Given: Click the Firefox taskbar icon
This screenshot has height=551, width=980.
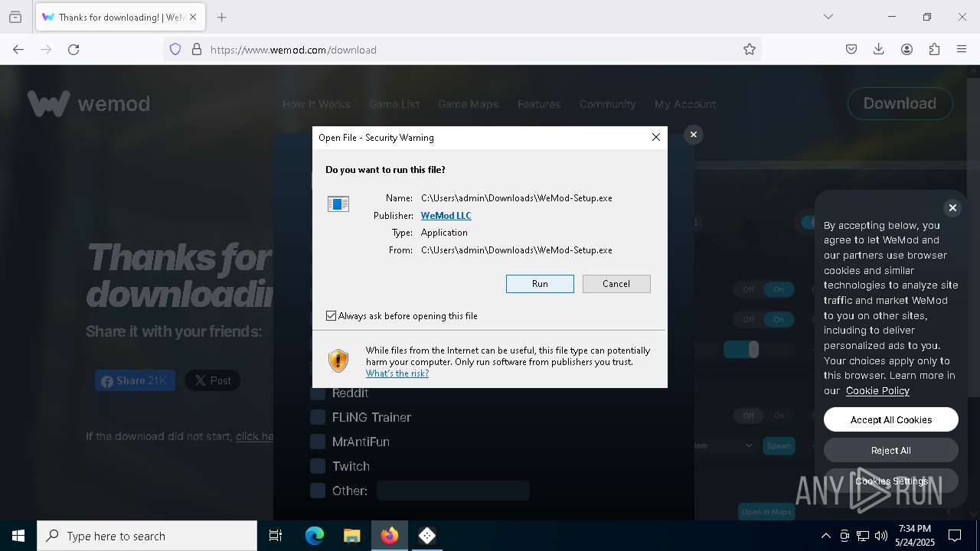Looking at the screenshot, I should (390, 536).
